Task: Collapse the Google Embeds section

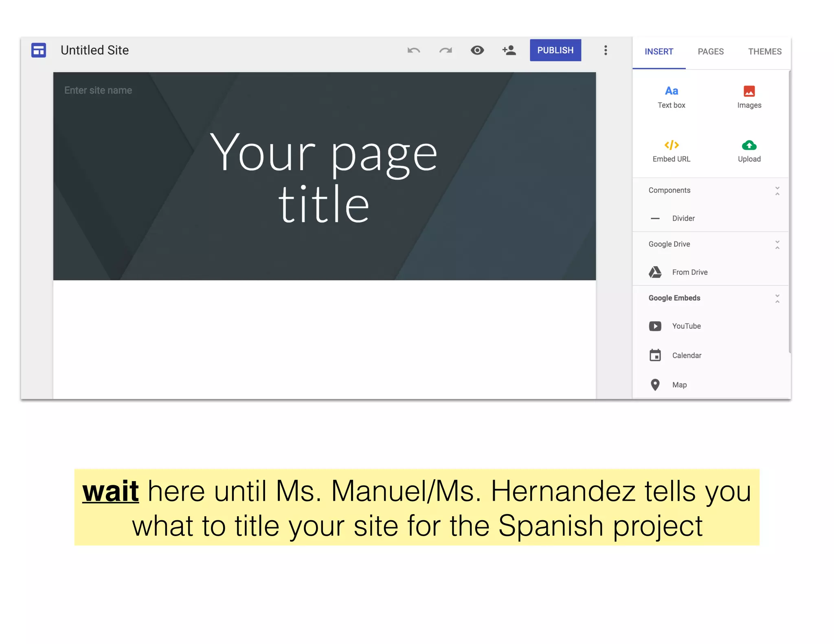Action: pos(777,298)
